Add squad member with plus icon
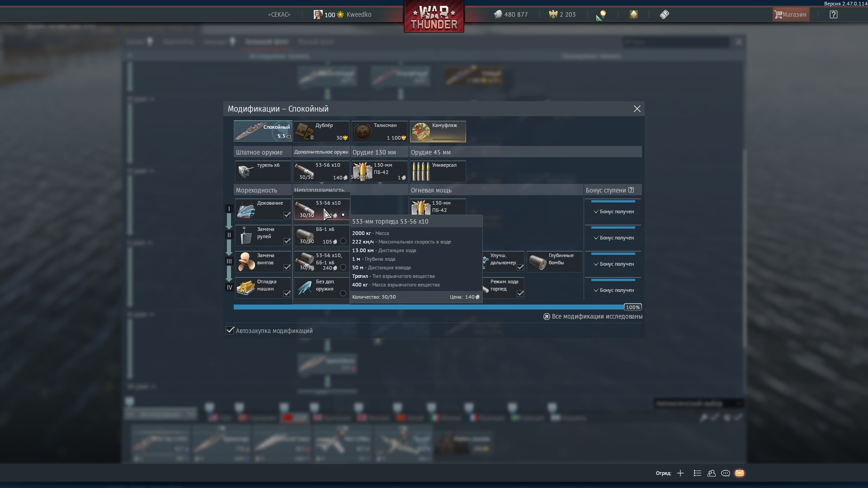 [680, 473]
